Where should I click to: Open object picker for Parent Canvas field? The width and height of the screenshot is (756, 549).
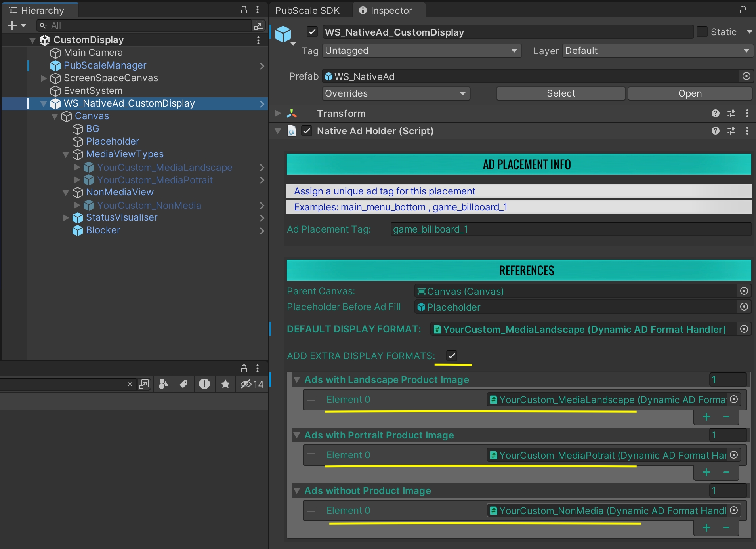744,291
